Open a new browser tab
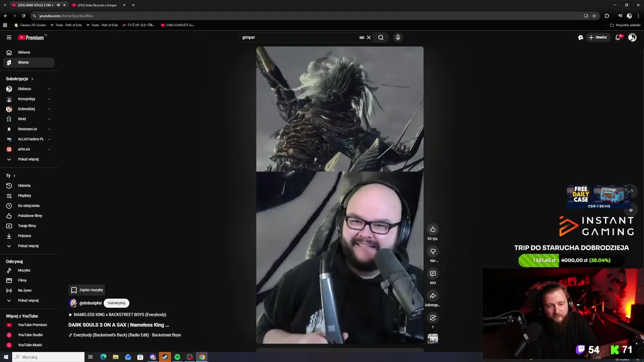The height and width of the screenshot is (362, 644). pos(133,5)
